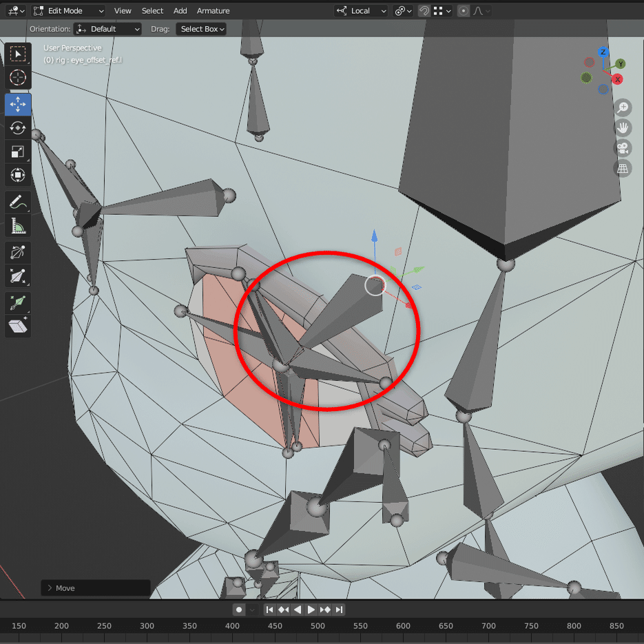644x644 pixels.
Task: Open the Local transform orientation dropdown
Action: [x=361, y=11]
